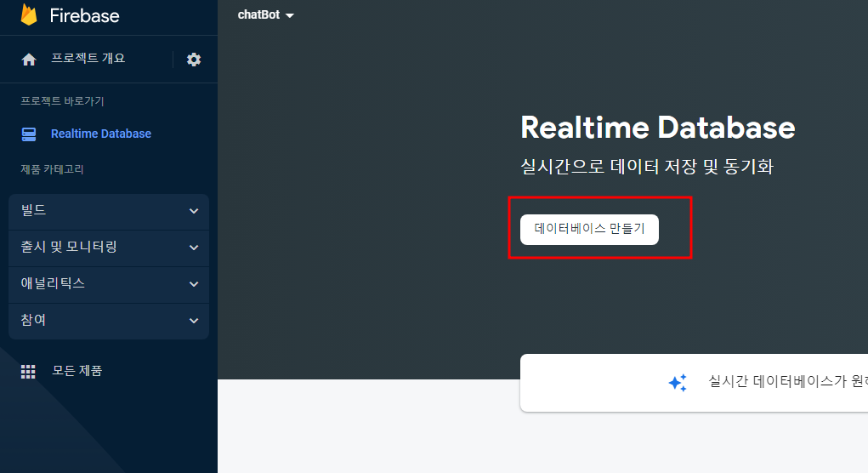Open project settings gear icon
This screenshot has height=473, width=868.
tap(194, 60)
